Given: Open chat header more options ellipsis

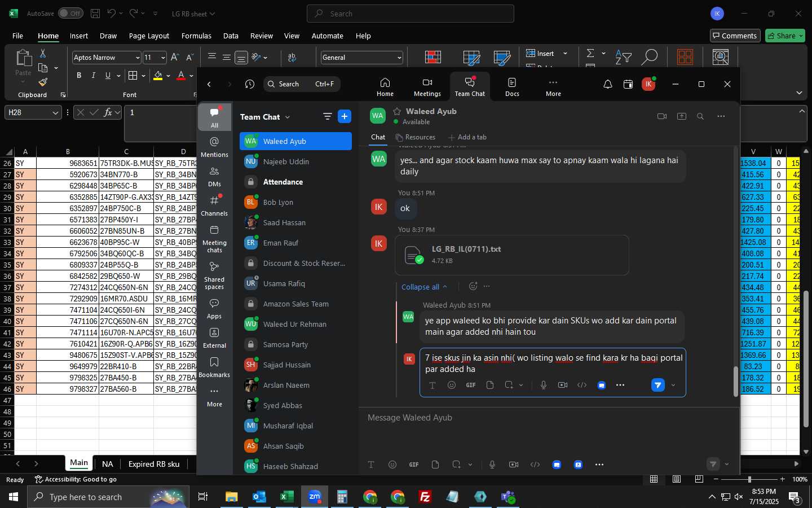Looking at the screenshot, I should tap(721, 116).
